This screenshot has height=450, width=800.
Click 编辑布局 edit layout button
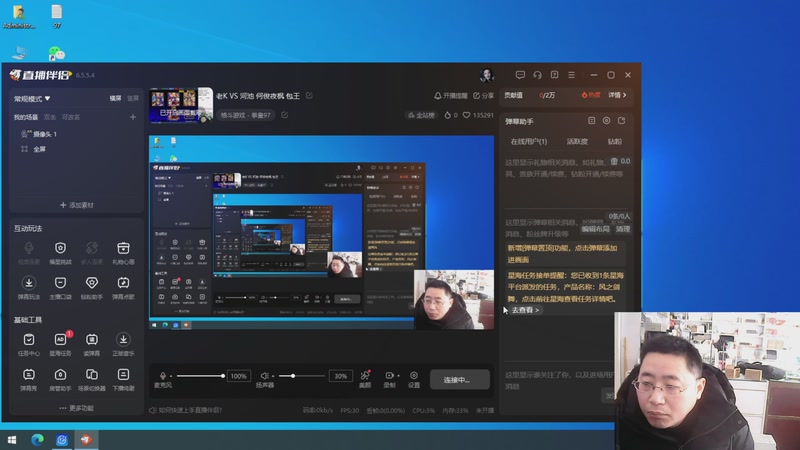595,229
